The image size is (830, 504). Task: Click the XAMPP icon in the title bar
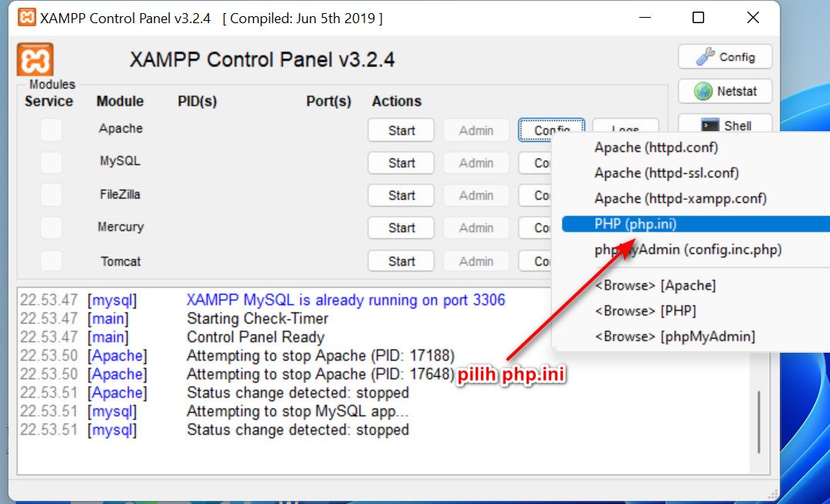[x=27, y=18]
